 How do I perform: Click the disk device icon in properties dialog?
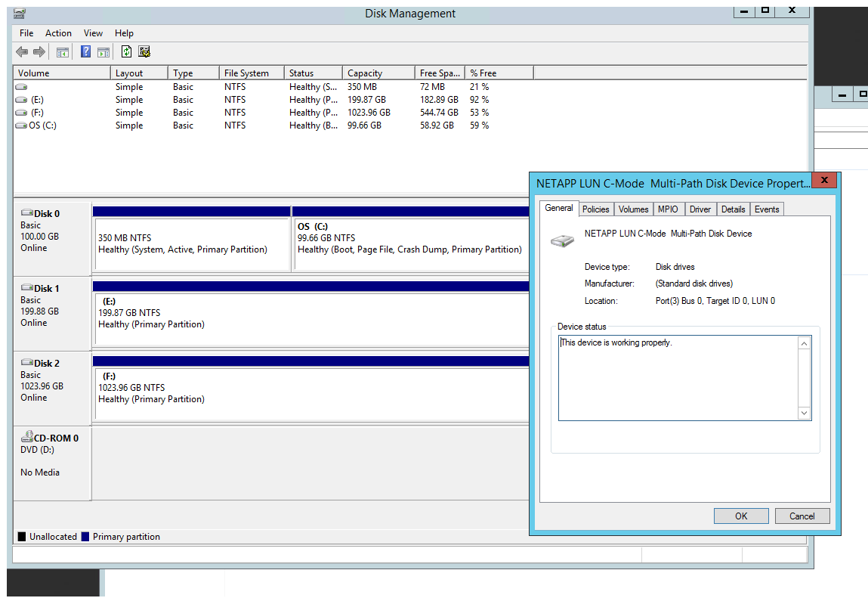(x=562, y=240)
